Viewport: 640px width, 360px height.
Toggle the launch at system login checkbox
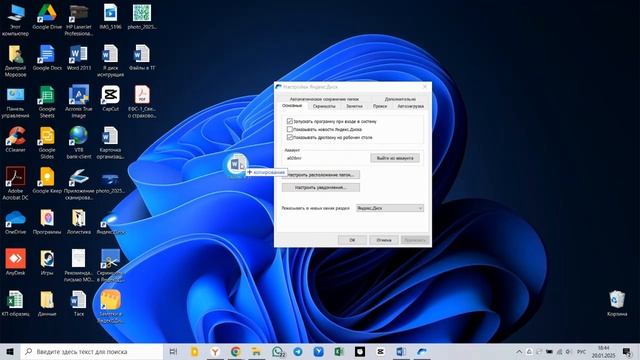point(290,121)
